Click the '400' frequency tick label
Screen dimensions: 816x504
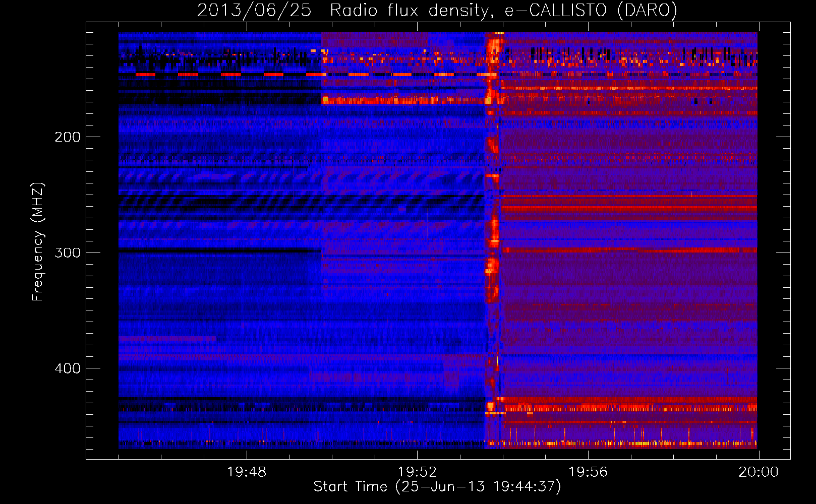(x=68, y=368)
